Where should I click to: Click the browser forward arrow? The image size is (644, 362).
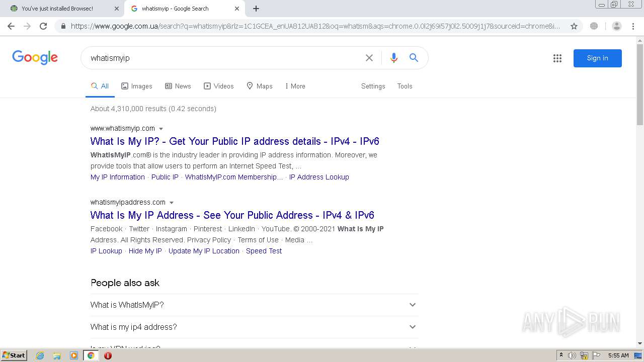[x=27, y=26]
